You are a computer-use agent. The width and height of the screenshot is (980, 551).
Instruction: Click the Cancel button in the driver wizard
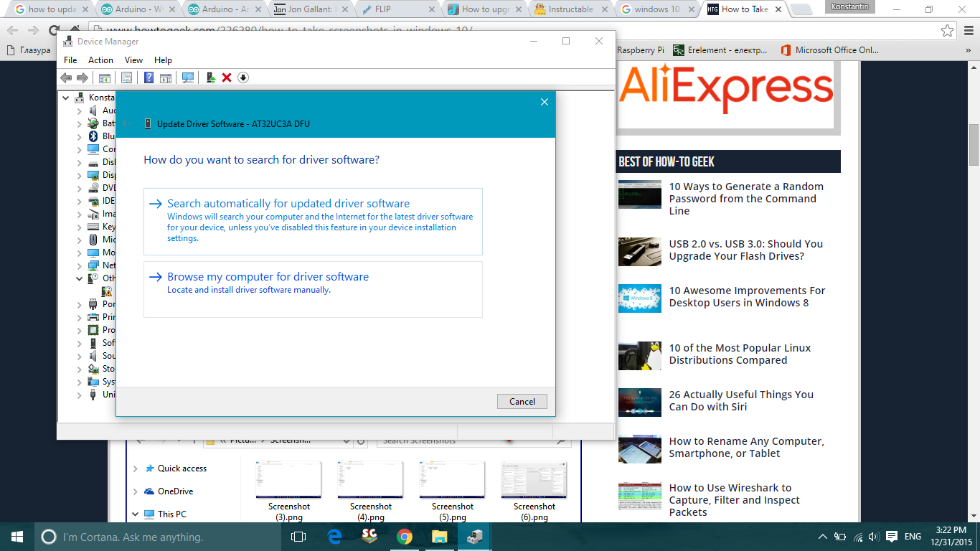(x=522, y=401)
